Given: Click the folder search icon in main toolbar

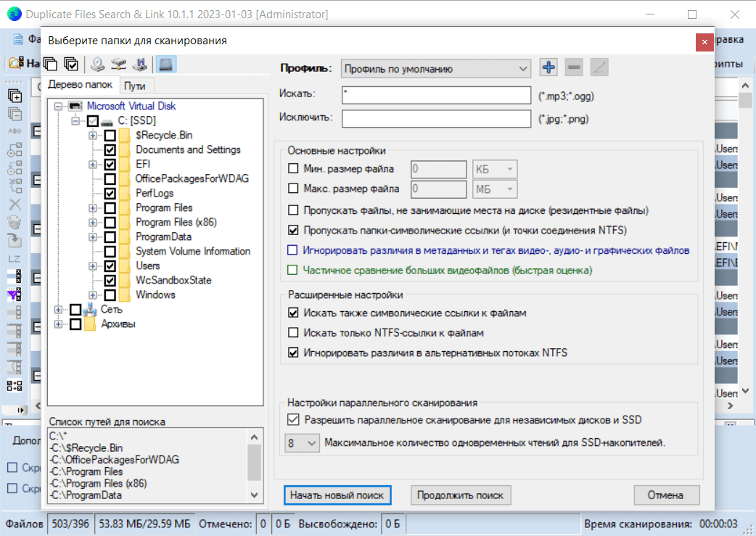Looking at the screenshot, I should click(17, 62).
